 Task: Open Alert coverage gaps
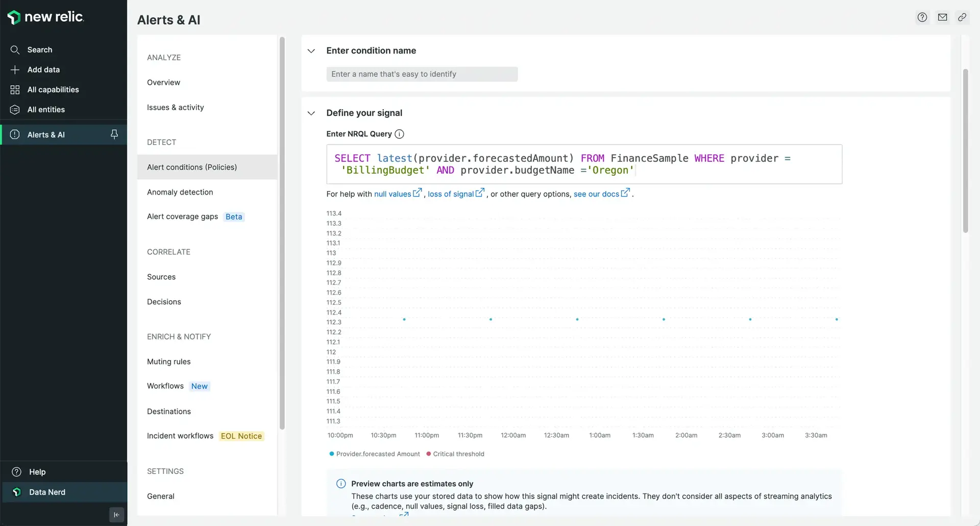pyautogui.click(x=182, y=217)
